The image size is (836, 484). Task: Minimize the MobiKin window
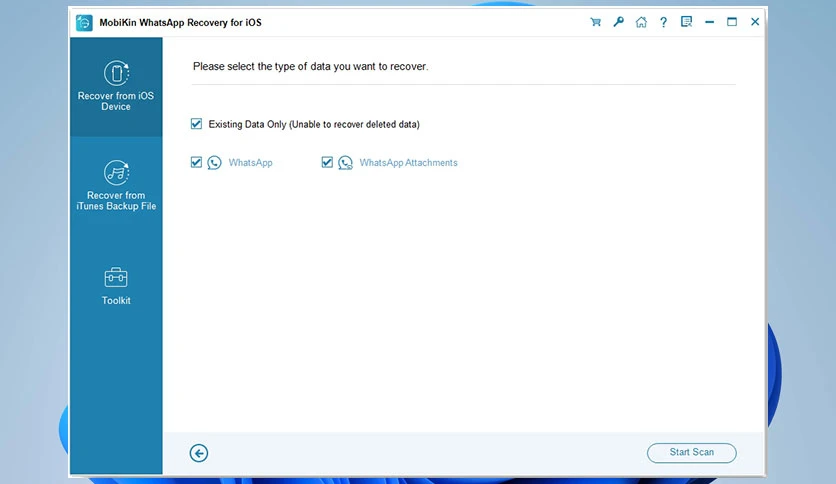tap(709, 22)
